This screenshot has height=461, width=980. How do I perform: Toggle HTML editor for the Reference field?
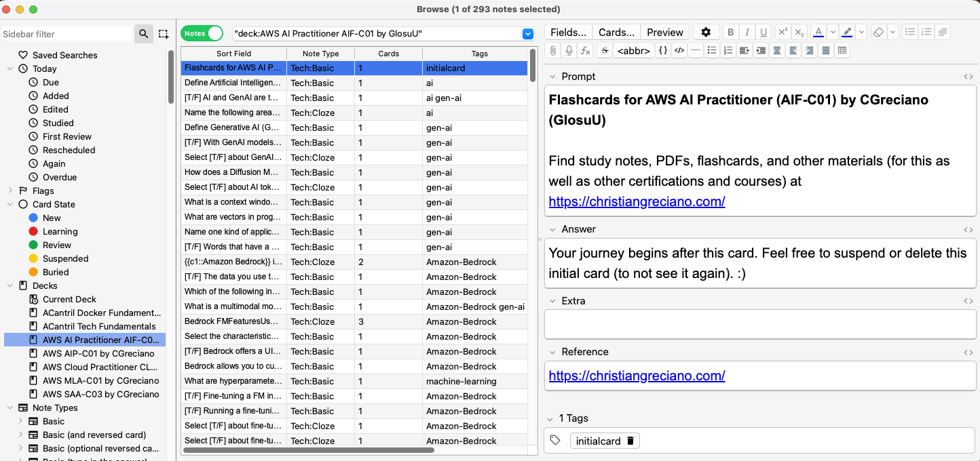coord(968,352)
